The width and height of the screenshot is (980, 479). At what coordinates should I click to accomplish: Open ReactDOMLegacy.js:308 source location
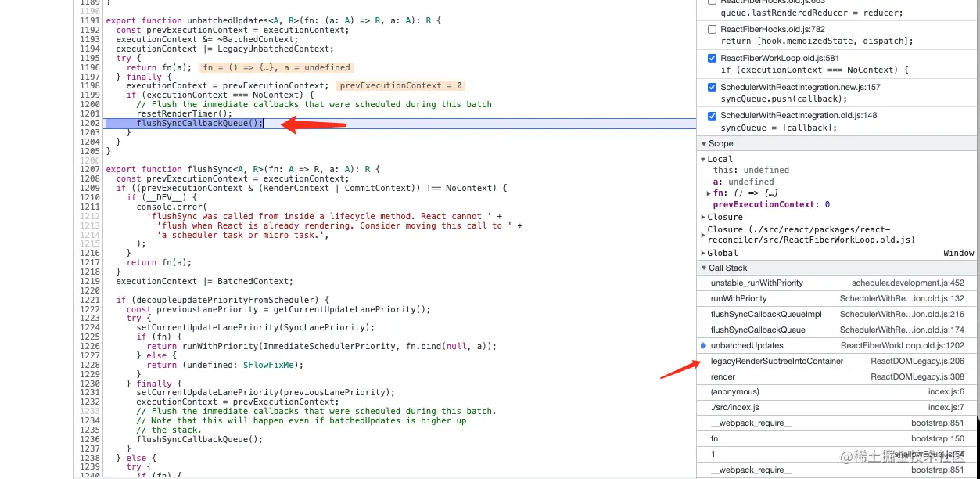pos(917,376)
